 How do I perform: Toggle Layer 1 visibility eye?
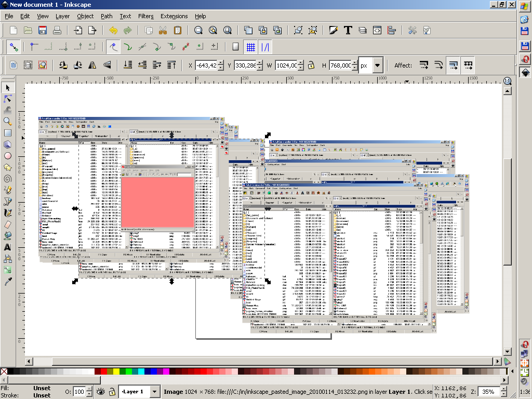coord(100,392)
